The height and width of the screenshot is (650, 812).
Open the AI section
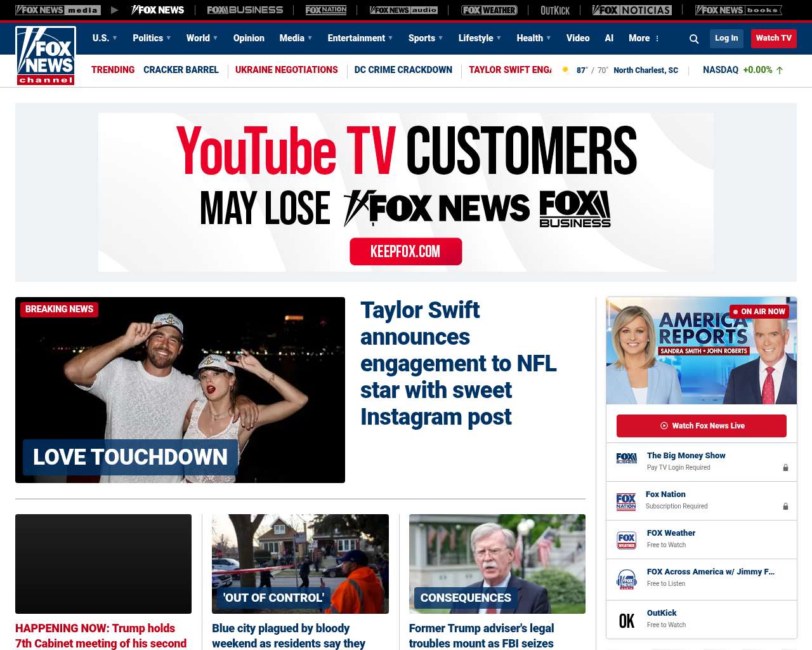(609, 38)
